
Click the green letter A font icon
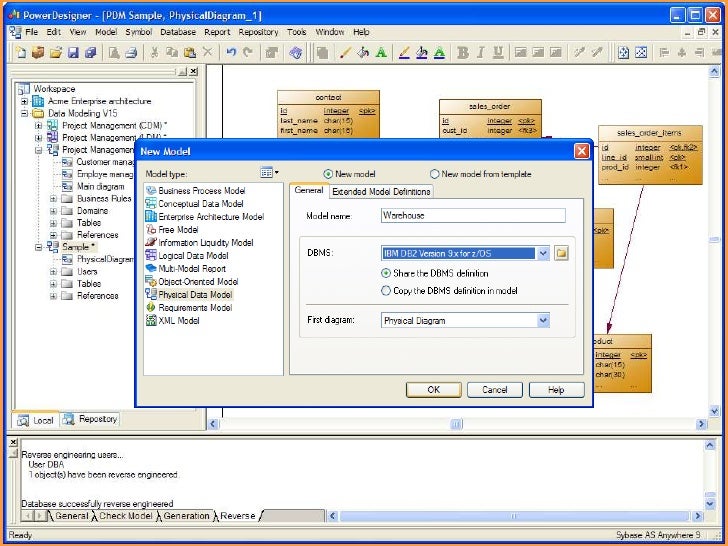[381, 52]
